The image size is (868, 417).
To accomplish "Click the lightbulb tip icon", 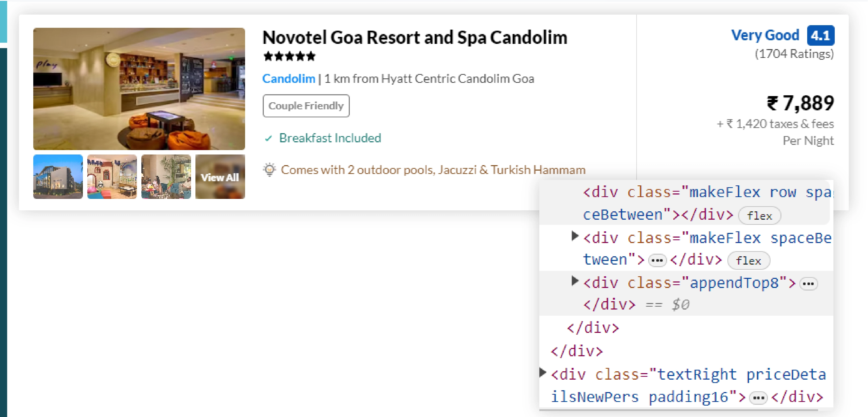I will click(x=269, y=170).
